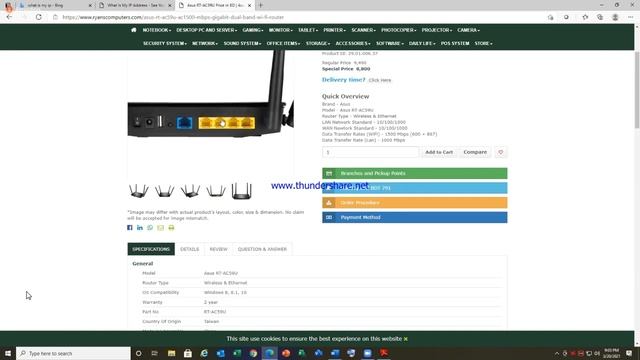
Task: Go back with browser back arrow
Action: (x=9, y=17)
